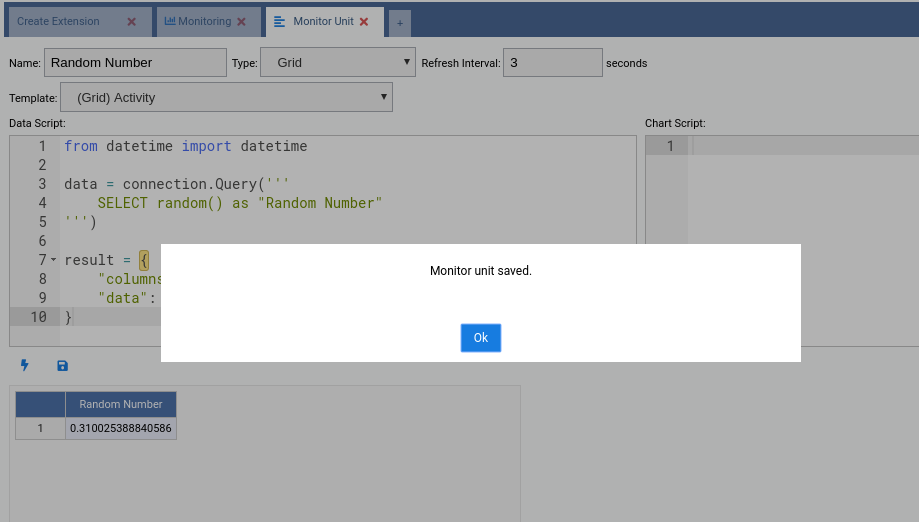Run script with lightning bolt icon
The image size is (919, 522).
point(25,366)
